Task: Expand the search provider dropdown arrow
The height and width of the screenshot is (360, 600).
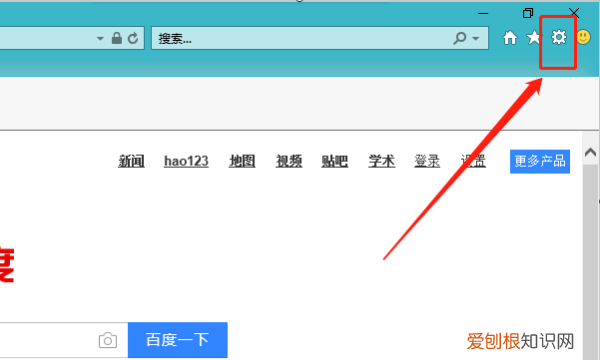Action: (x=476, y=38)
